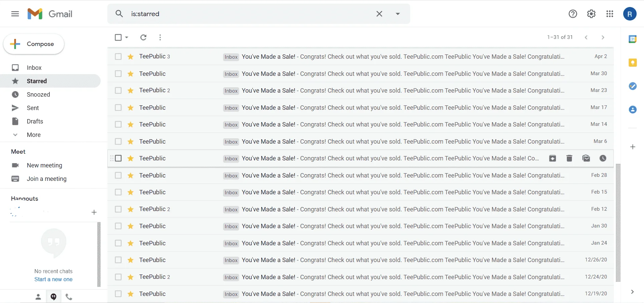This screenshot has width=644, height=303.
Task: Select the Mar 30 email checkbox
Action: point(118,73)
